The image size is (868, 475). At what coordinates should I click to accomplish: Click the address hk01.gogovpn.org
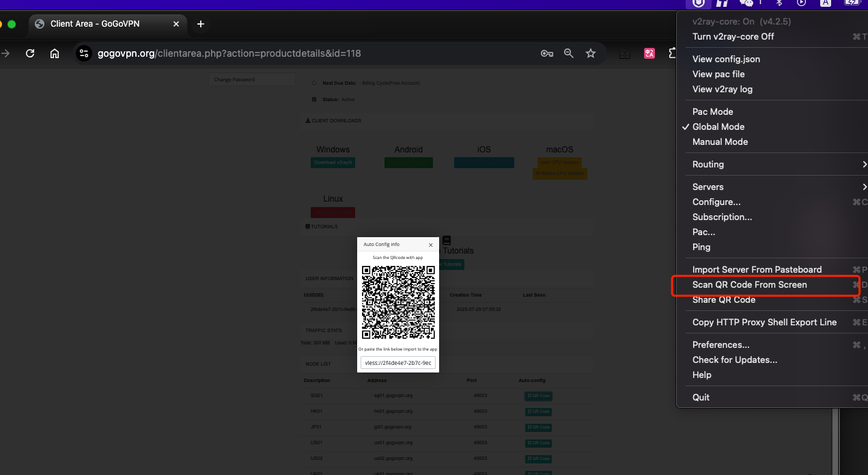393,411
